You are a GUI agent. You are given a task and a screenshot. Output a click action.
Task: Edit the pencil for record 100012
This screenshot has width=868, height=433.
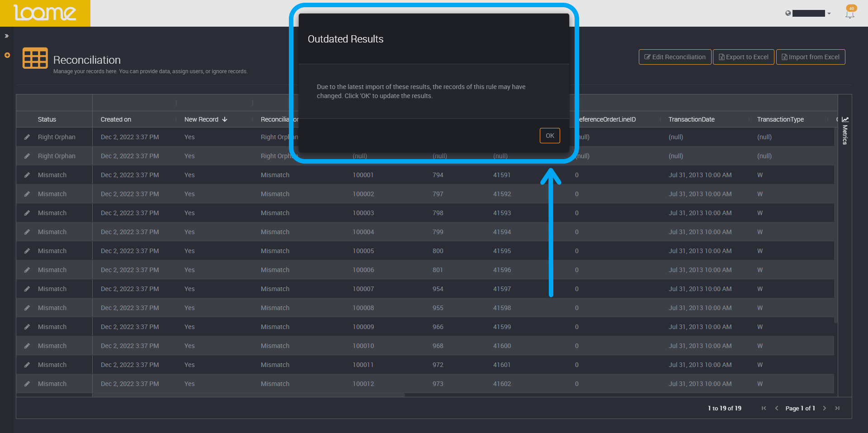pyautogui.click(x=27, y=384)
